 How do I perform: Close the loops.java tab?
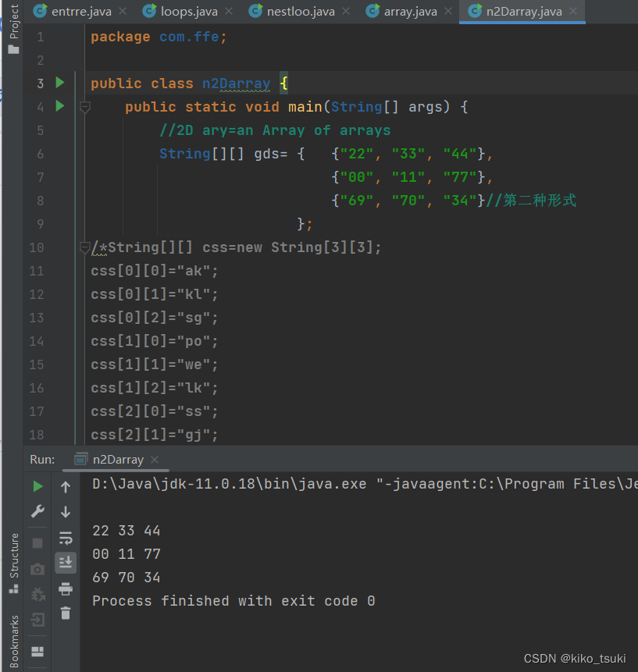(229, 11)
